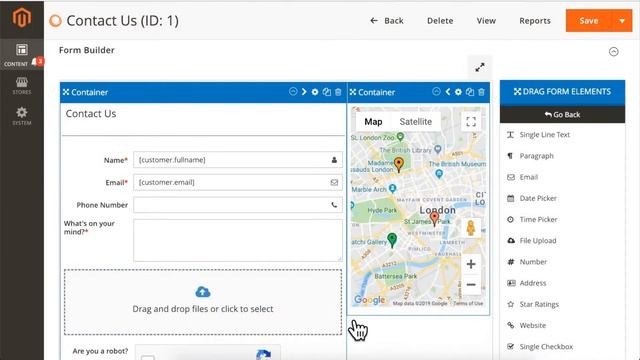Switch map to Map view
The width and height of the screenshot is (640, 360).
pos(373,122)
